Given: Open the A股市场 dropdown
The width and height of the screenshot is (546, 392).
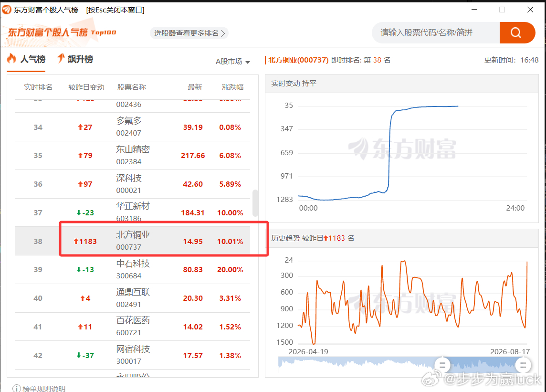Looking at the screenshot, I should 232,62.
